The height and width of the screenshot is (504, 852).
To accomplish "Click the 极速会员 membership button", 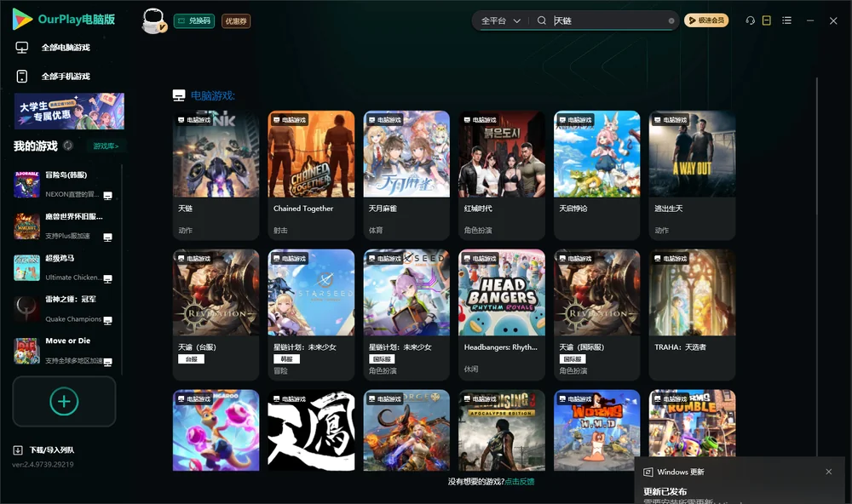I will tap(706, 20).
